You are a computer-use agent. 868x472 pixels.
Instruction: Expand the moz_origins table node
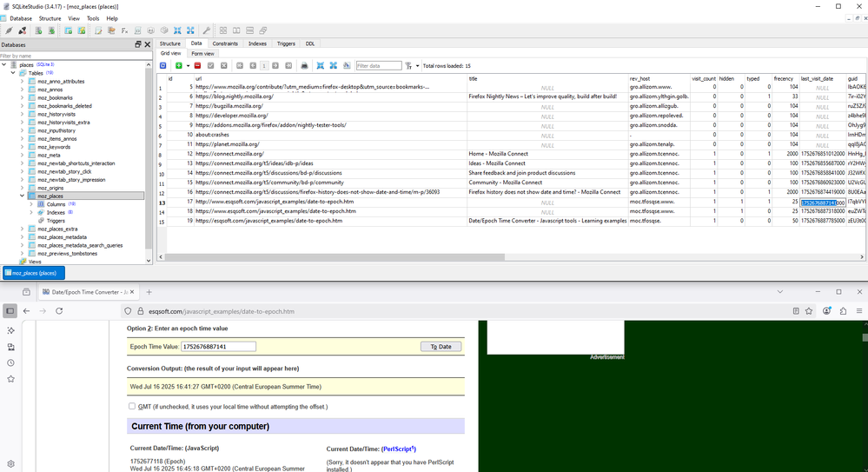[22, 188]
